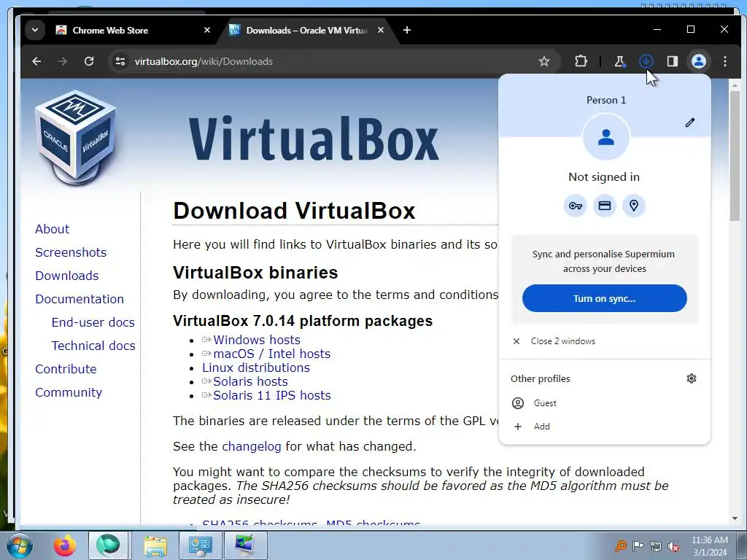Add a new profile
The height and width of the screenshot is (560, 747).
point(605,426)
